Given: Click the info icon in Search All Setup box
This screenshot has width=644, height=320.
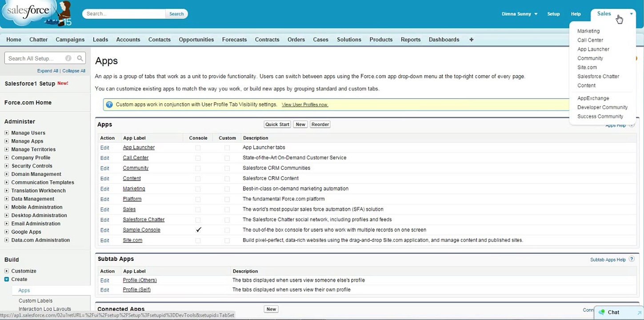Looking at the screenshot, I should 68,58.
